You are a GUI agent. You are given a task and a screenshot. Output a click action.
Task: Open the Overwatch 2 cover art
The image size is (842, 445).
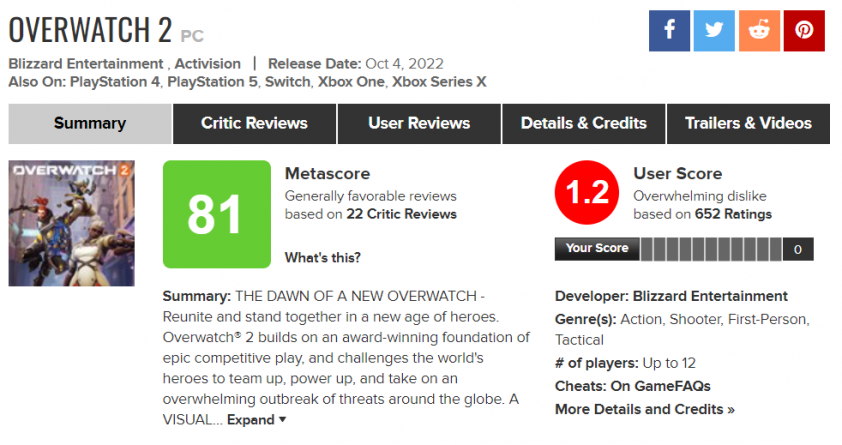[71, 223]
